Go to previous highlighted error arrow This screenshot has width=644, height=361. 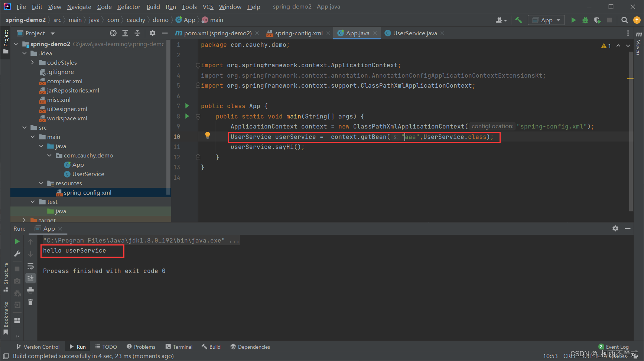618,46
